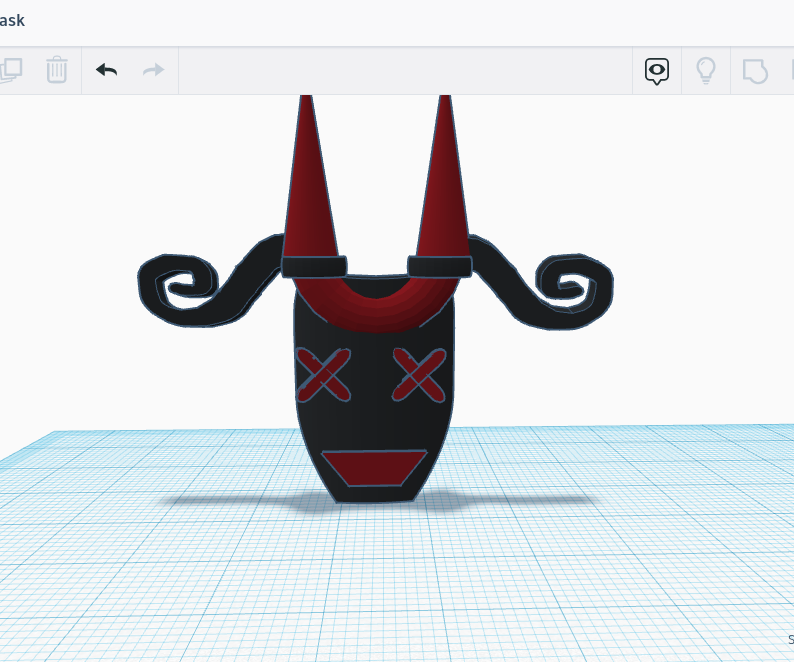This screenshot has width=794, height=662.
Task: Click the Redo arrow icon
Action: [153, 70]
